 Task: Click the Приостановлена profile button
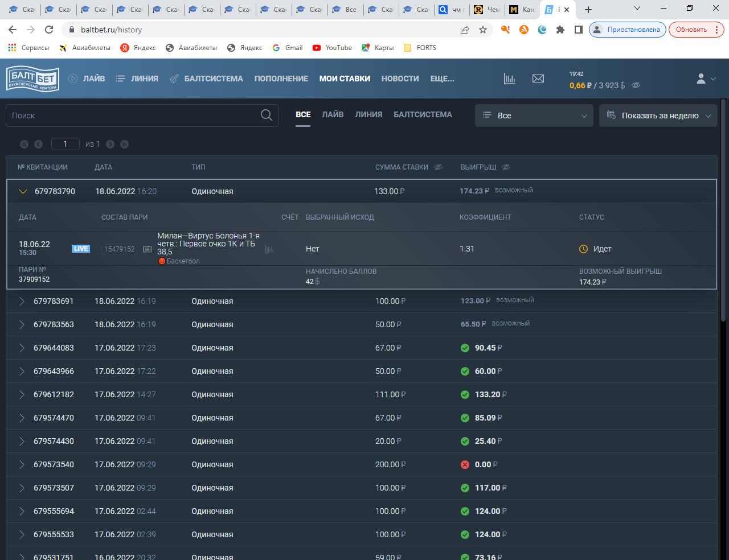pyautogui.click(x=628, y=30)
